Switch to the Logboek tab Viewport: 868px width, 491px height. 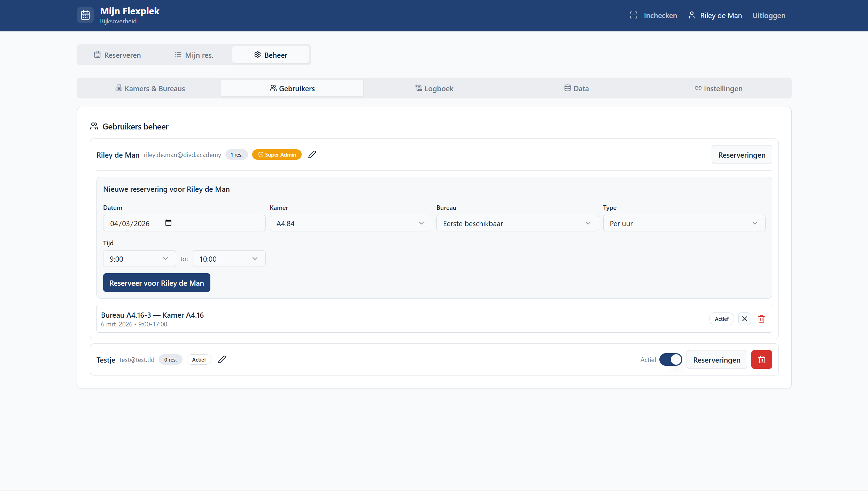(x=434, y=88)
